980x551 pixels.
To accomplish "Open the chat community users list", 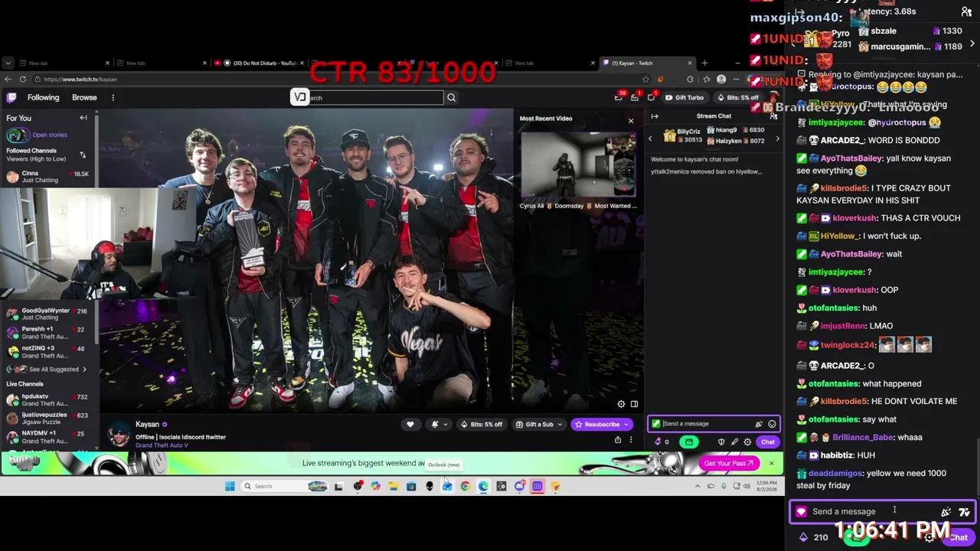I will (773, 116).
